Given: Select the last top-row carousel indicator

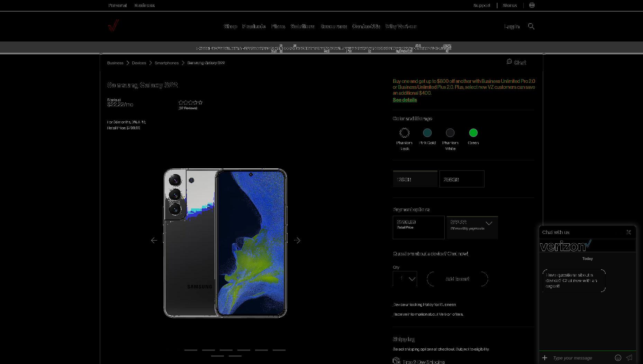Looking at the screenshot, I should 279,350.
